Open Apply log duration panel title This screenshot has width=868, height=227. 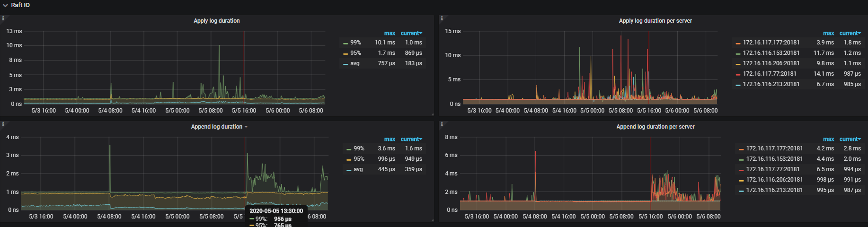tap(216, 21)
